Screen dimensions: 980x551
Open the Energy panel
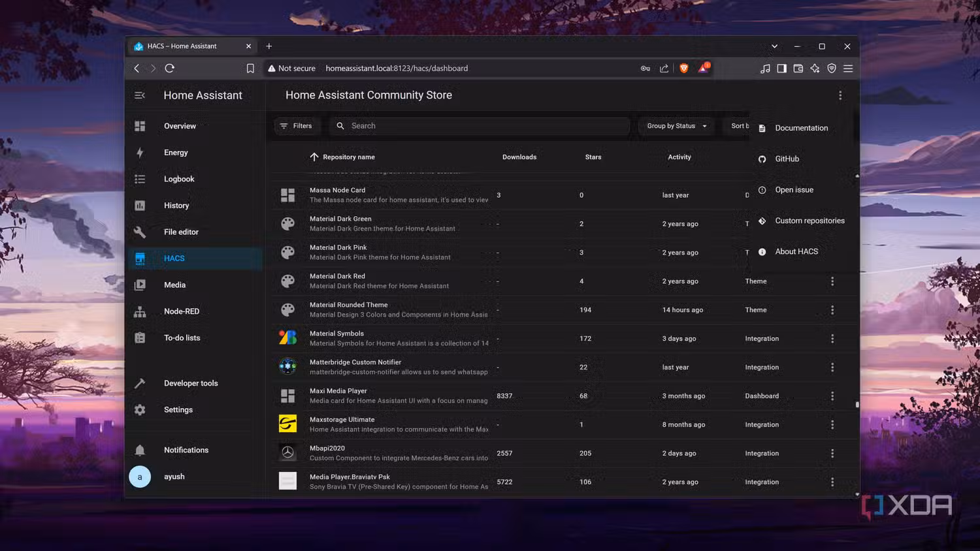tap(194, 153)
